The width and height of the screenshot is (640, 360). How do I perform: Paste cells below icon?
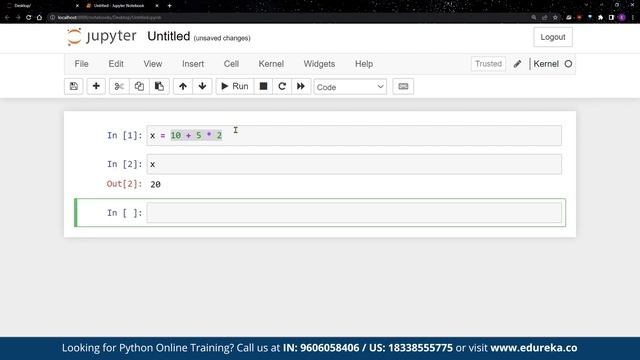pyautogui.click(x=159, y=86)
